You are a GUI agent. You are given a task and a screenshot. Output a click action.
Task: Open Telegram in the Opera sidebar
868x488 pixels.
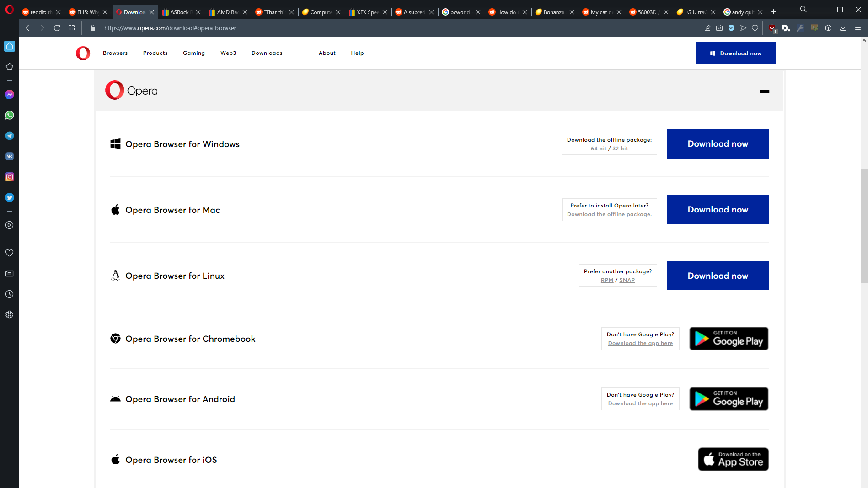pyautogui.click(x=10, y=136)
